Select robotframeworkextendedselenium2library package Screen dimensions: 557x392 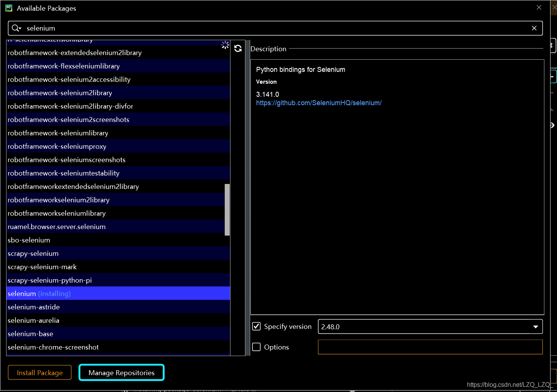(118, 186)
